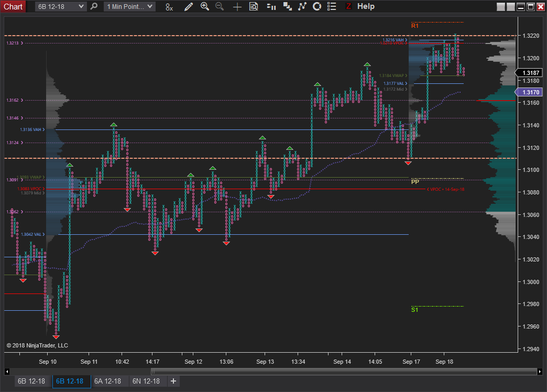Open the overlapping squares toolbar icon
547x392 pixels.
point(288,7)
